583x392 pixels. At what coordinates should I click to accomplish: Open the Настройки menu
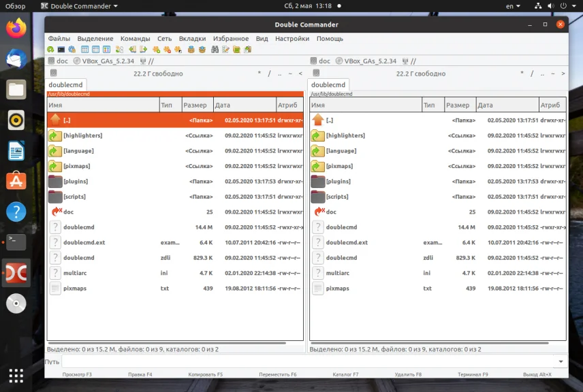coord(291,39)
